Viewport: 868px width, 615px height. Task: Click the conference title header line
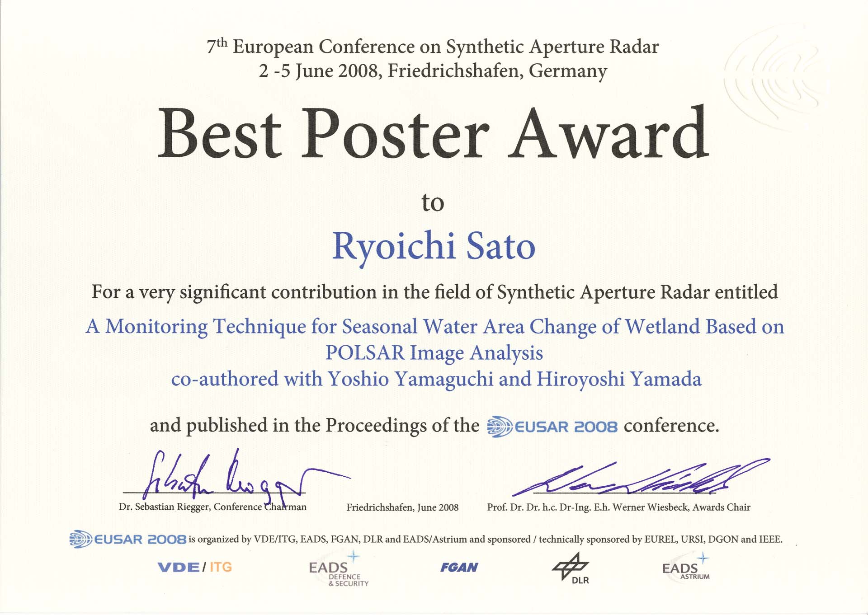pos(433,47)
